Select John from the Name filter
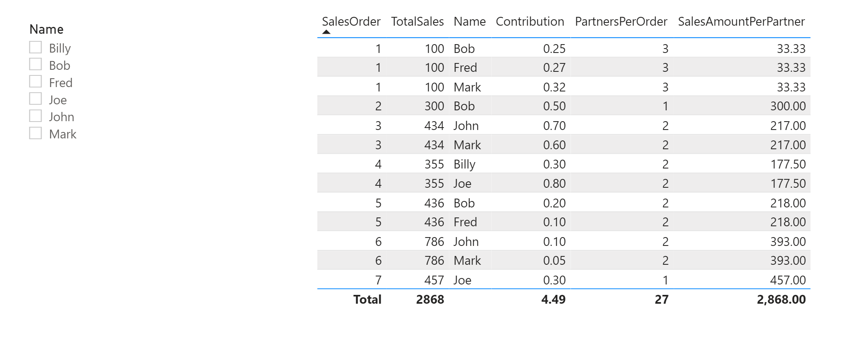Screen dimensions: 868x339 (35, 116)
